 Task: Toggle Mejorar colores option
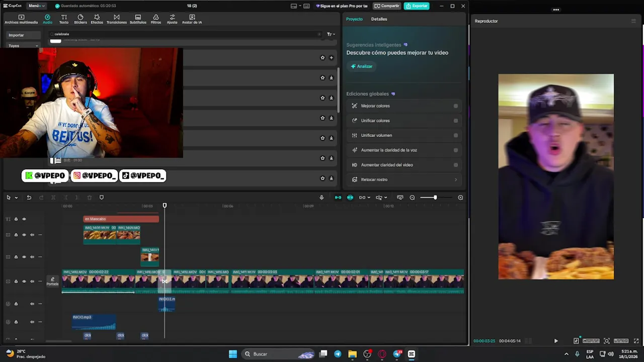click(x=456, y=106)
